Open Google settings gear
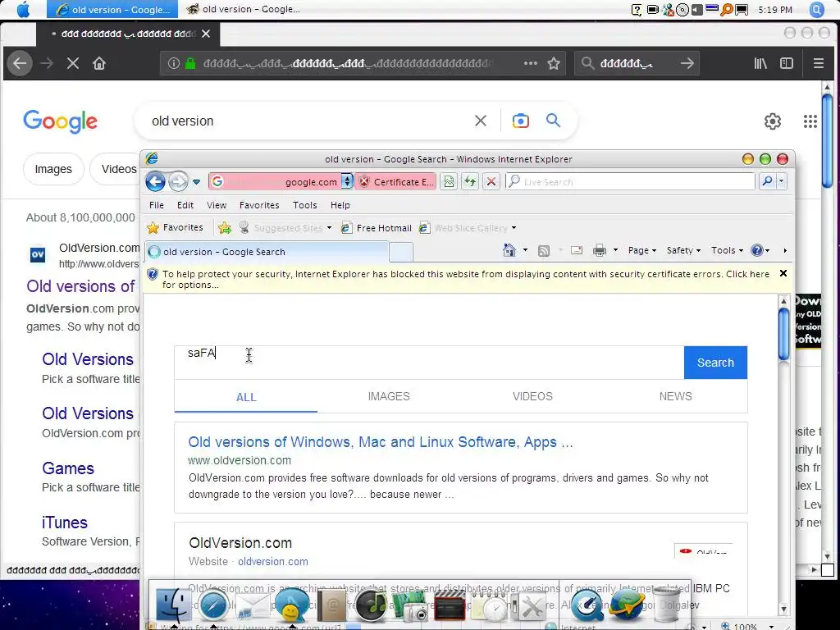The height and width of the screenshot is (630, 840). click(772, 121)
